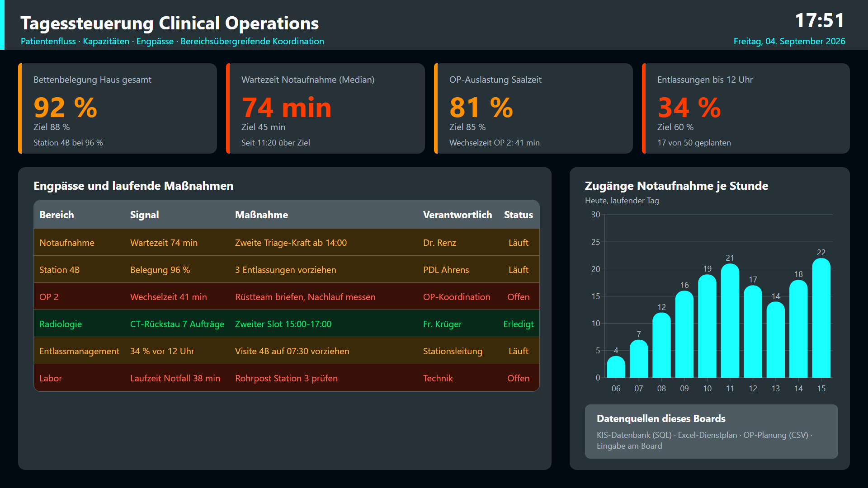Click the clock showing 17:51
Image resolution: width=868 pixels, height=488 pixels.
820,20
